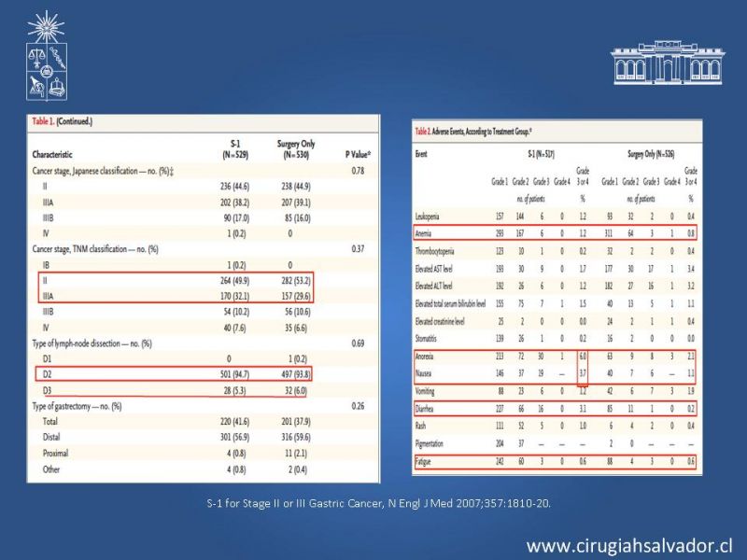This screenshot has width=747, height=560.
Task: Click the "Stomatitis" row label
Action: pos(426,339)
